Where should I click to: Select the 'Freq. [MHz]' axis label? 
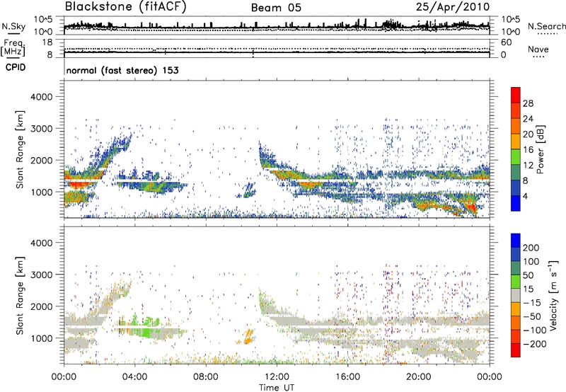click(13, 48)
